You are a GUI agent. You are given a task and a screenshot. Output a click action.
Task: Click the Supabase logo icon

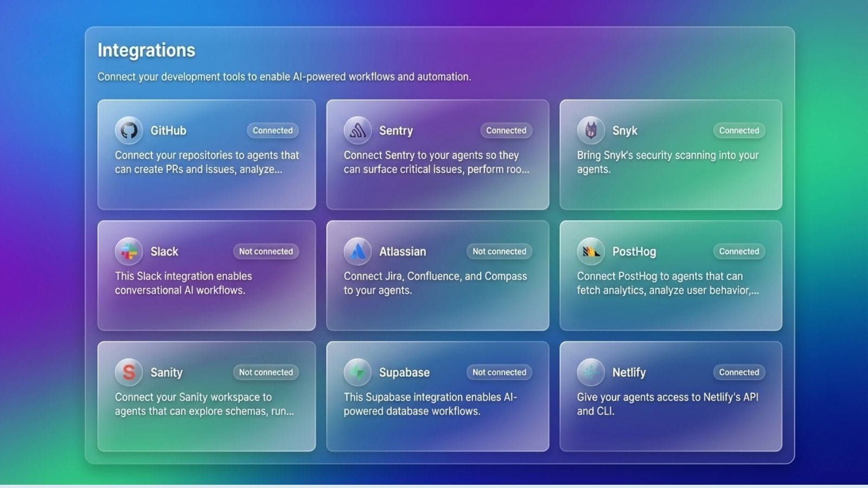pos(358,372)
